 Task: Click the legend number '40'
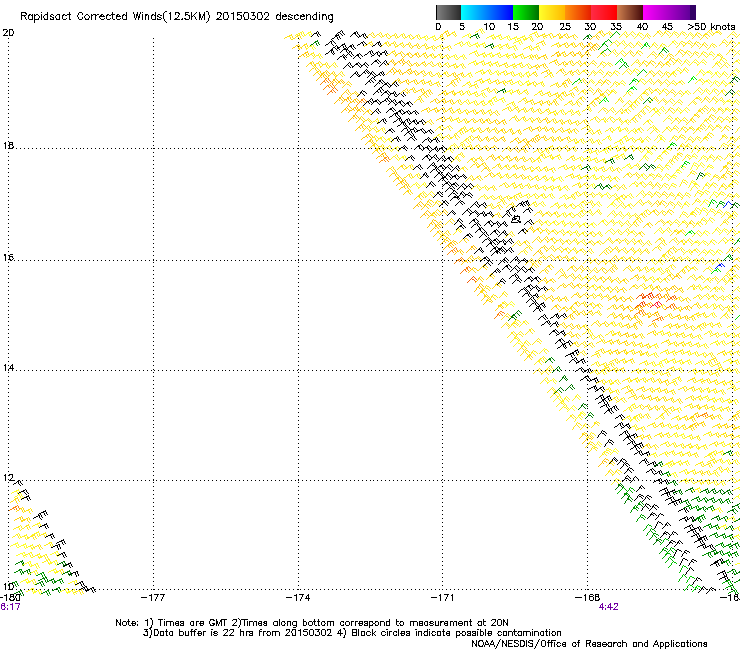pos(642,27)
